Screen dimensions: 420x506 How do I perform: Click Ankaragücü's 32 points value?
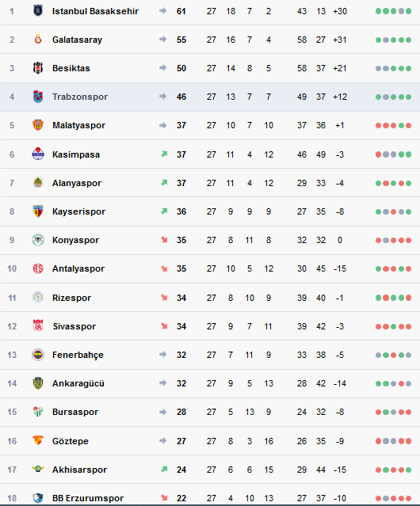pyautogui.click(x=181, y=383)
